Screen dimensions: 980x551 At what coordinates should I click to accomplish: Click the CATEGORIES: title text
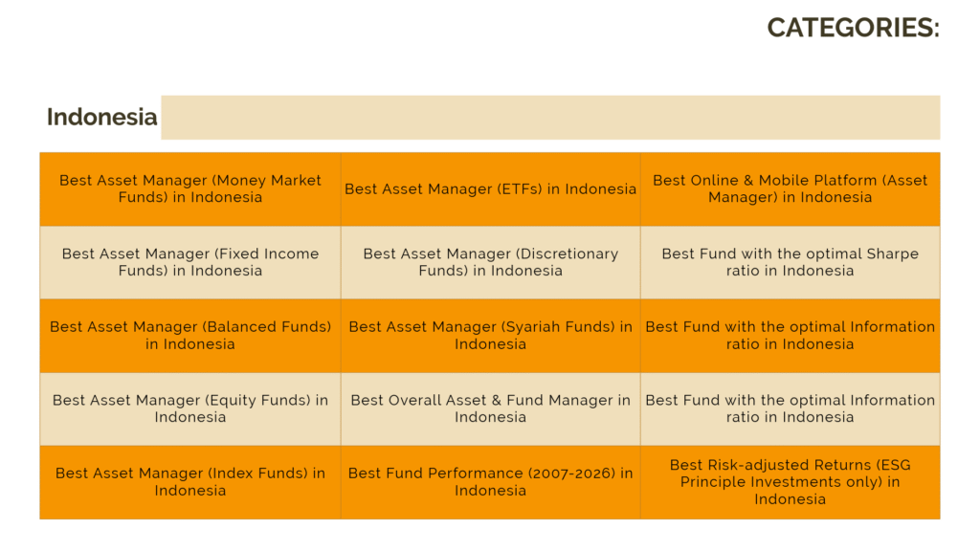point(853,28)
